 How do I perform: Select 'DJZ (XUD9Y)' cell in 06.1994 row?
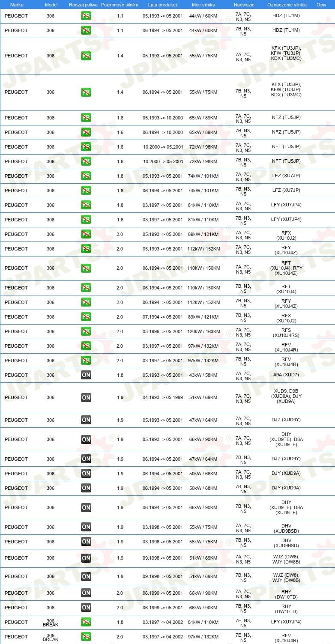click(287, 459)
